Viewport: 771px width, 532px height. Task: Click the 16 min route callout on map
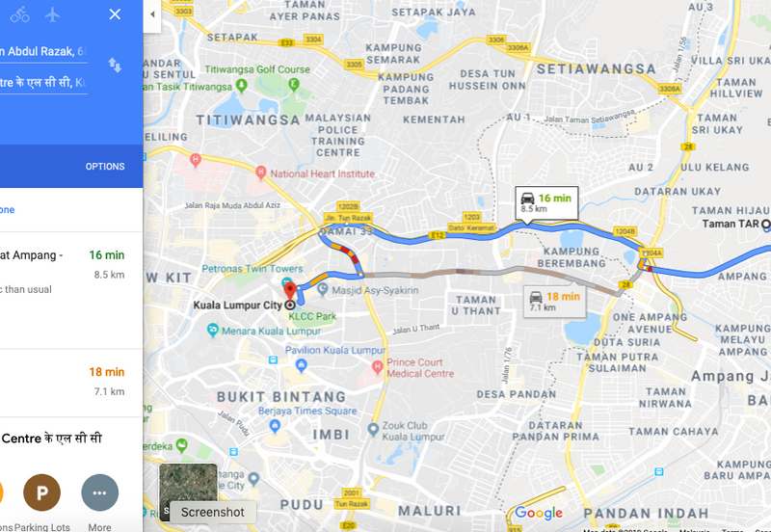(x=546, y=202)
